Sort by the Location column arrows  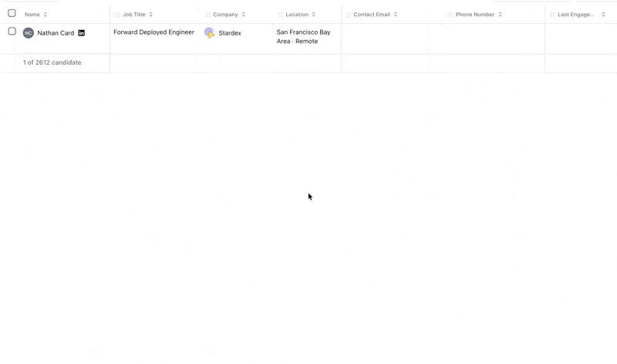314,15
